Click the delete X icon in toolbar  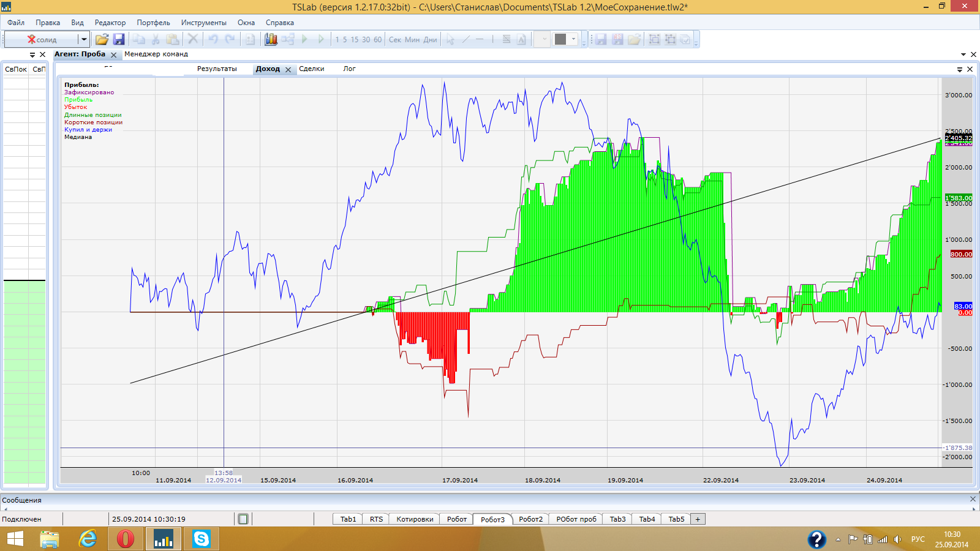click(193, 39)
